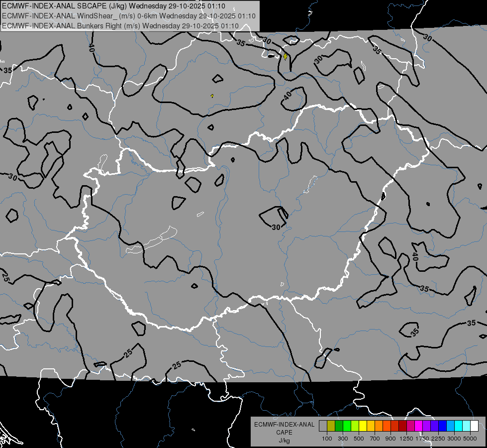Select the legend tick label 2250

(439, 439)
